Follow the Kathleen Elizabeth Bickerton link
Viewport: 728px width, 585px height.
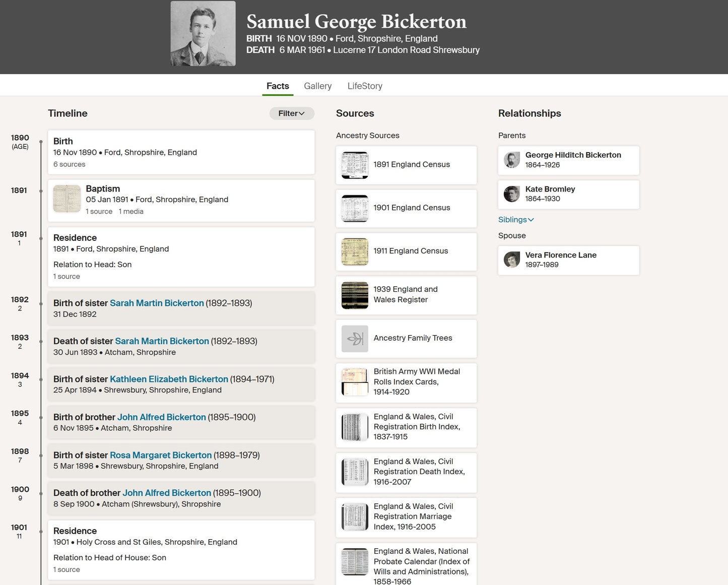(169, 379)
